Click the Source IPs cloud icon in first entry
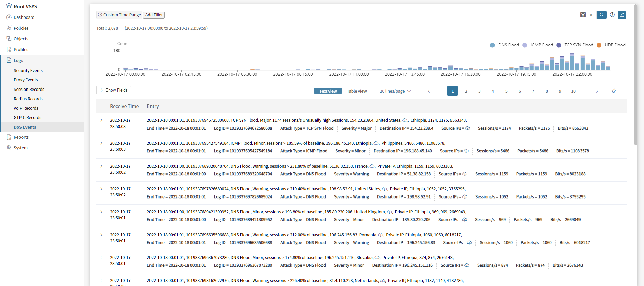This screenshot has width=644, height=286. (468, 128)
